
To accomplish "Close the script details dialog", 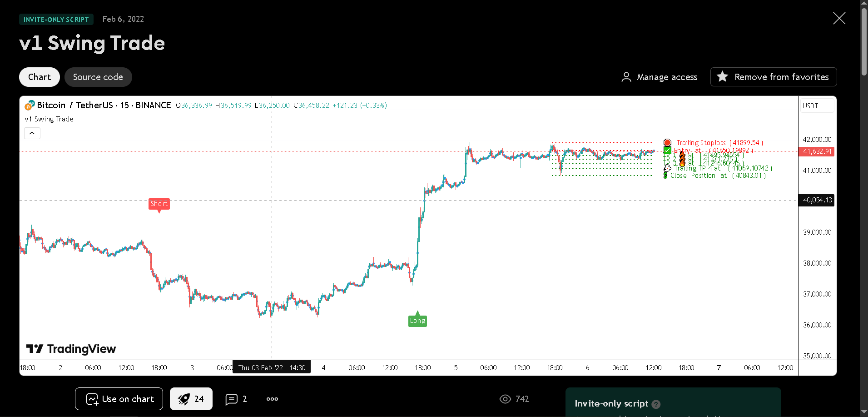I will point(839,18).
